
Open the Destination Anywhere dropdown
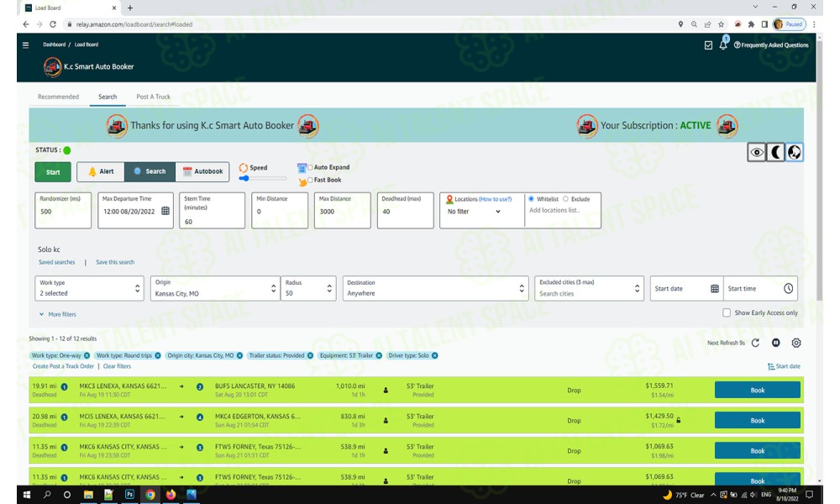(x=435, y=288)
